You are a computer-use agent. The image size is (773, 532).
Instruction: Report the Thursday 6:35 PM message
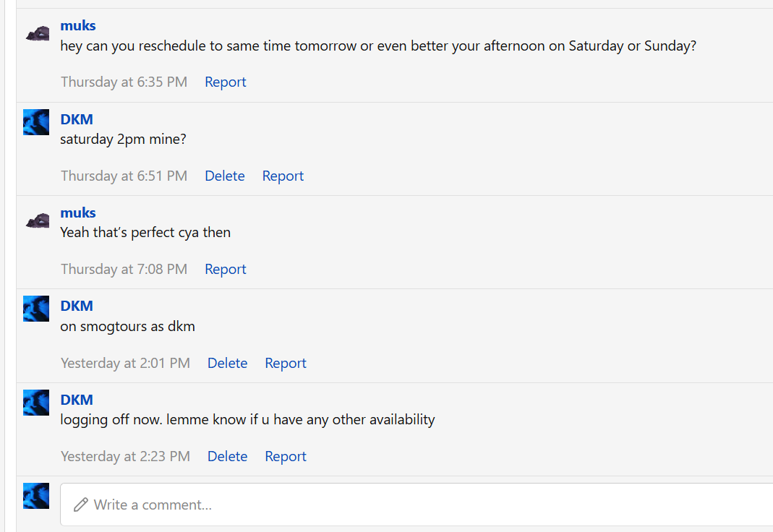pyautogui.click(x=226, y=82)
